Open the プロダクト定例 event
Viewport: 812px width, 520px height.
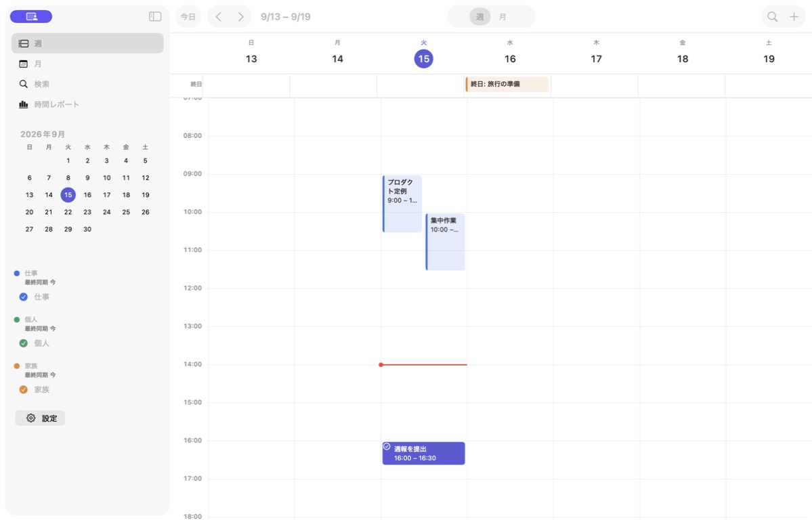pyautogui.click(x=402, y=204)
